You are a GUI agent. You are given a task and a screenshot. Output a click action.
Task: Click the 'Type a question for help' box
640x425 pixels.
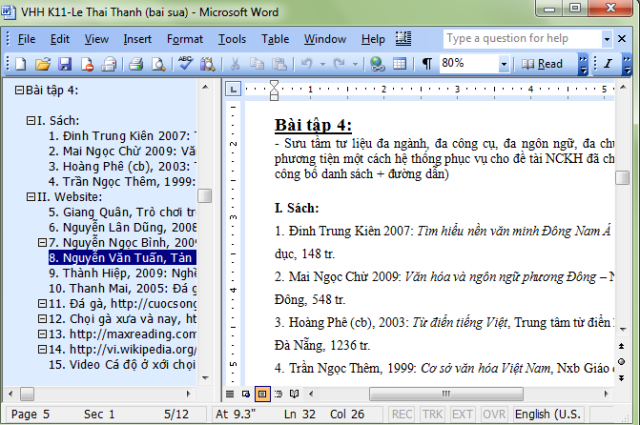click(521, 39)
